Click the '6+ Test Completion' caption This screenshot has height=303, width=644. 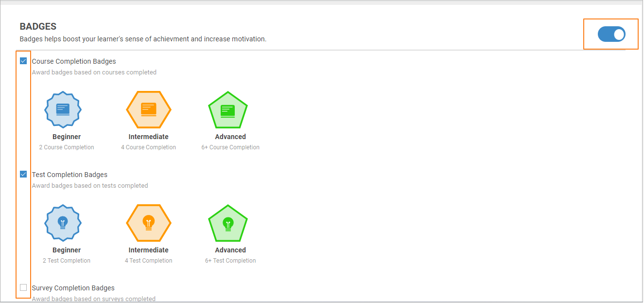230,261
